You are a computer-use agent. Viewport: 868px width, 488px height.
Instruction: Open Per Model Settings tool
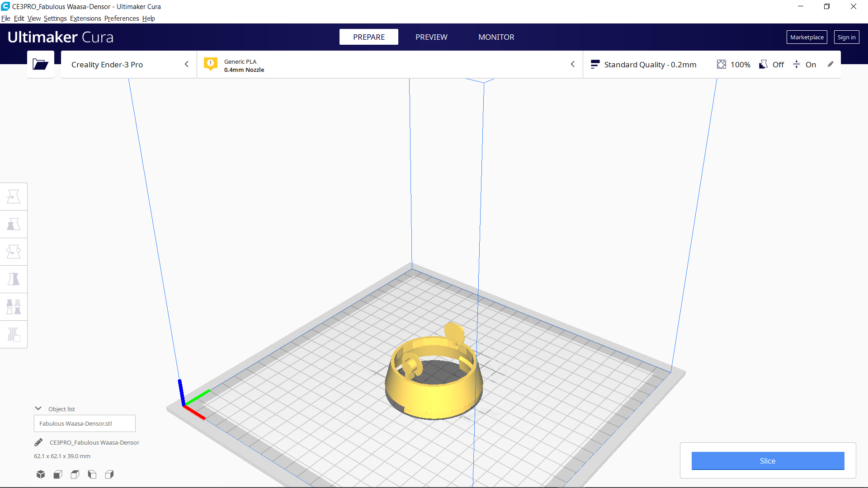pos(14,307)
